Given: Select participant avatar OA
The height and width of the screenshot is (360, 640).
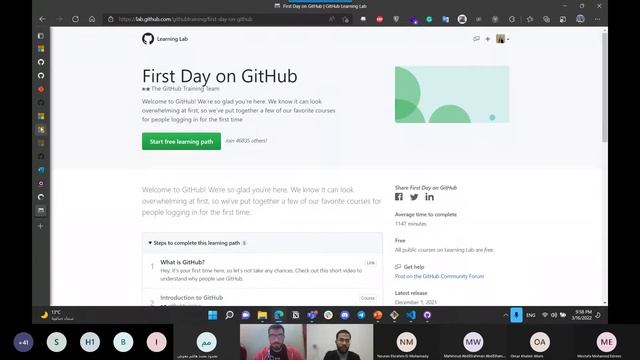Looking at the screenshot, I should tap(540, 342).
